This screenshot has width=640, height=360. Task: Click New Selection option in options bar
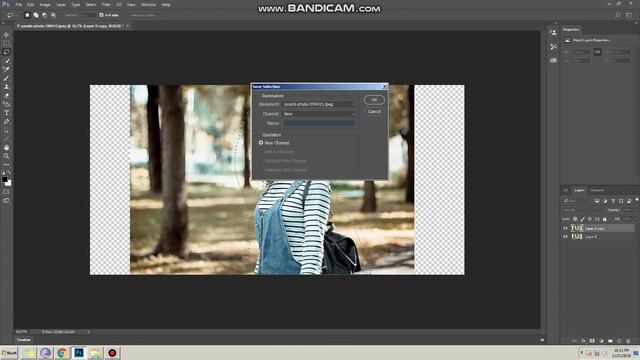click(x=27, y=15)
